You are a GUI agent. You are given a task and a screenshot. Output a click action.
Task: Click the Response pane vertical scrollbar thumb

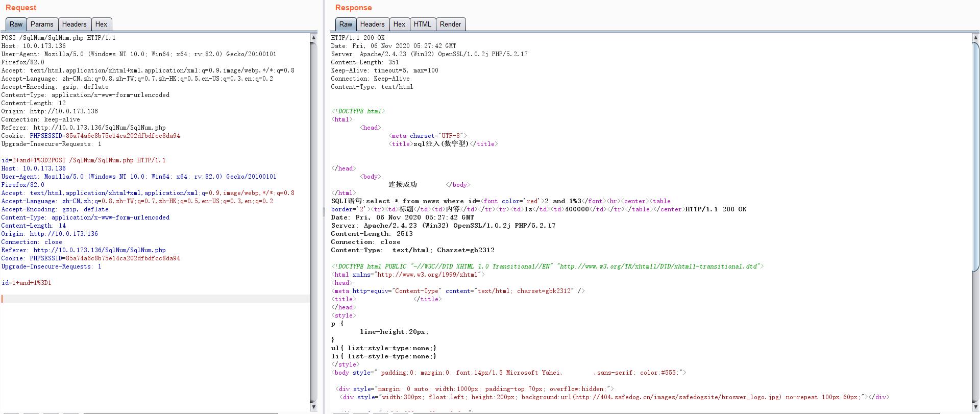click(976, 158)
